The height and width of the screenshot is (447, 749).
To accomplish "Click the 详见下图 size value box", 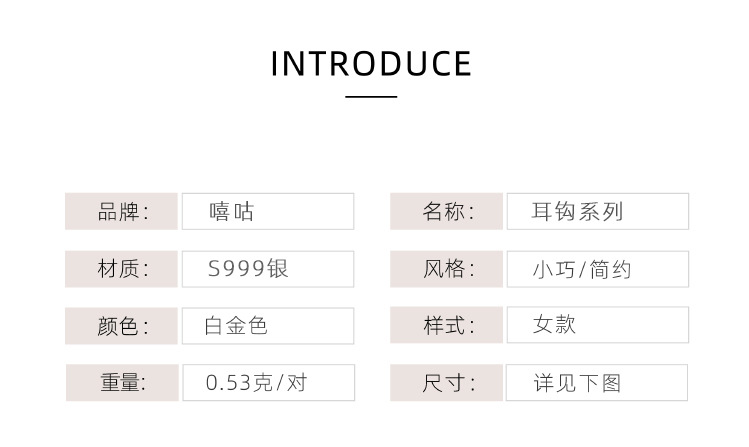I will coord(597,383).
